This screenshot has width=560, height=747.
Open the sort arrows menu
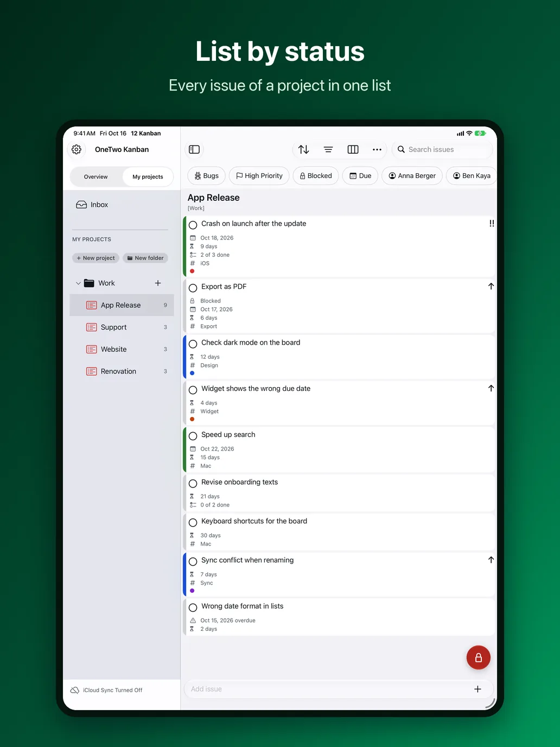click(304, 149)
